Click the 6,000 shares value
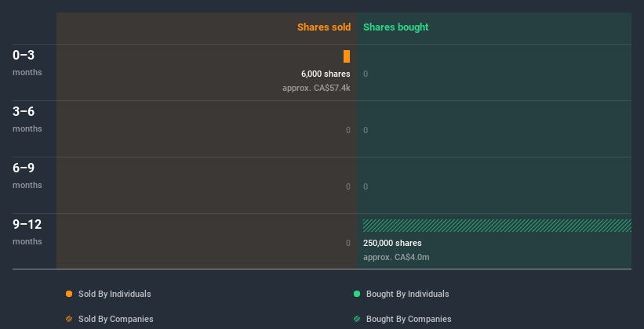Screen dimensions: 644x329 326,74
